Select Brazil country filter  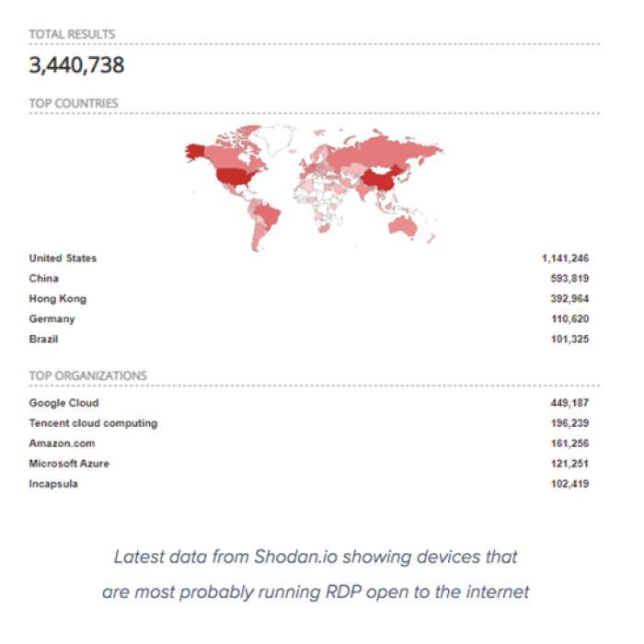coord(43,339)
